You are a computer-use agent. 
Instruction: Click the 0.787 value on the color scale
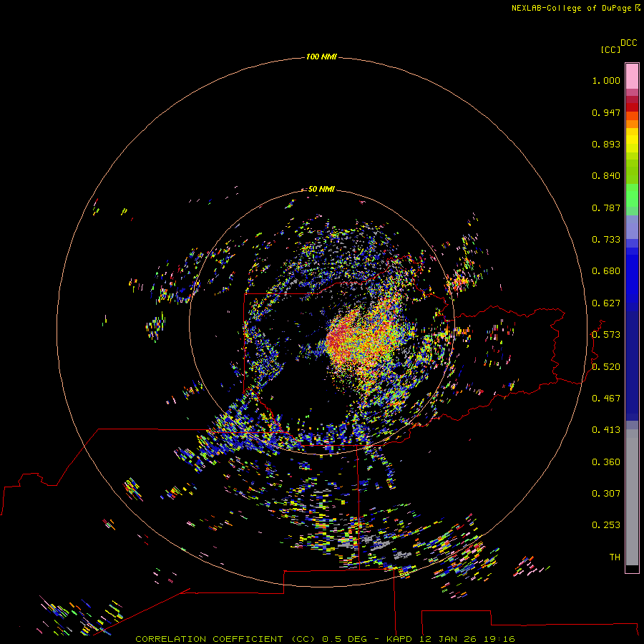pyautogui.click(x=606, y=208)
